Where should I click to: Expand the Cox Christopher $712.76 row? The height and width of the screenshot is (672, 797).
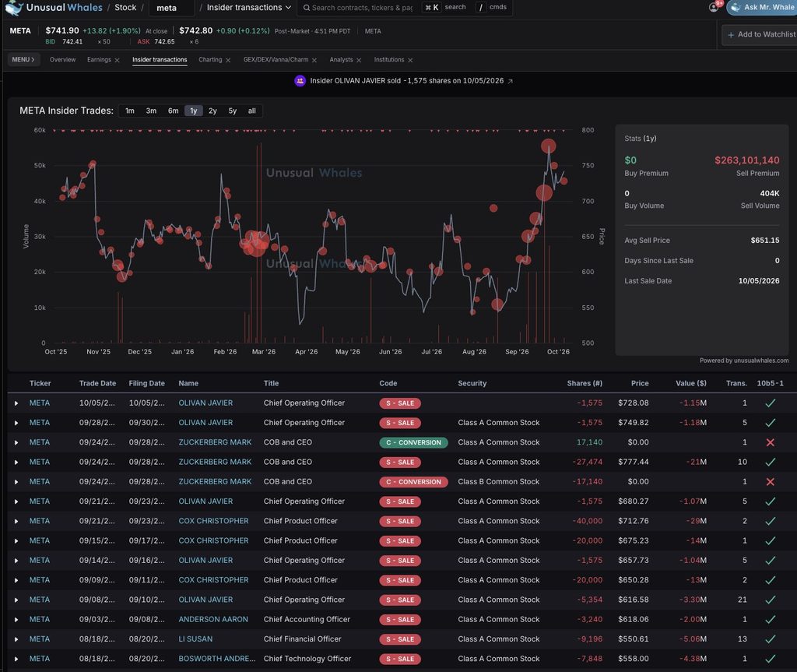[x=16, y=522]
